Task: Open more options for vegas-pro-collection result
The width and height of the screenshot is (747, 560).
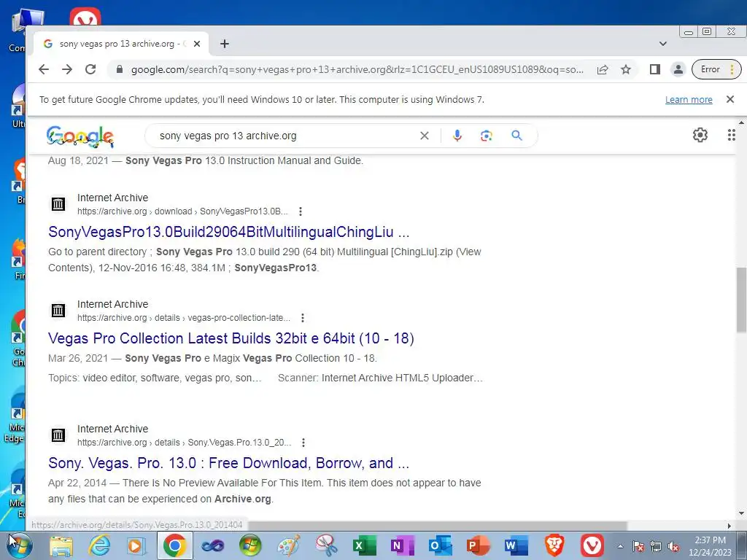Action: pyautogui.click(x=303, y=318)
